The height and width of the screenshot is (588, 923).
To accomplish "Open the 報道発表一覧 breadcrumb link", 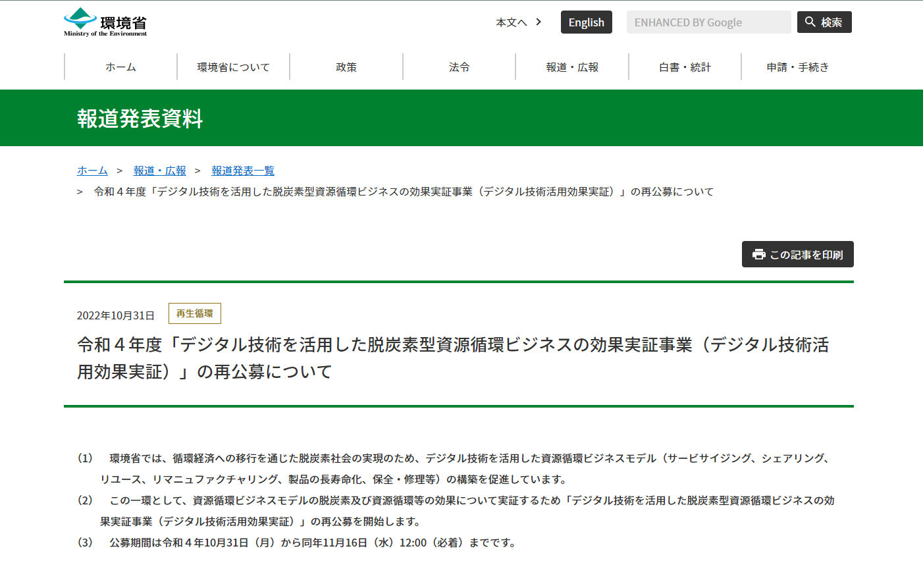I will click(243, 171).
